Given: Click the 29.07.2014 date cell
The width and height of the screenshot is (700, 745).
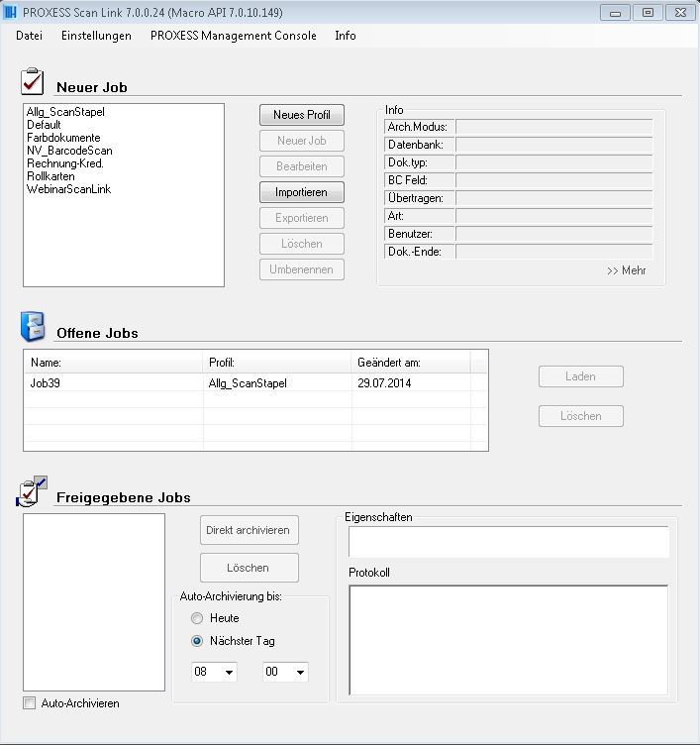Looking at the screenshot, I should tap(384, 383).
